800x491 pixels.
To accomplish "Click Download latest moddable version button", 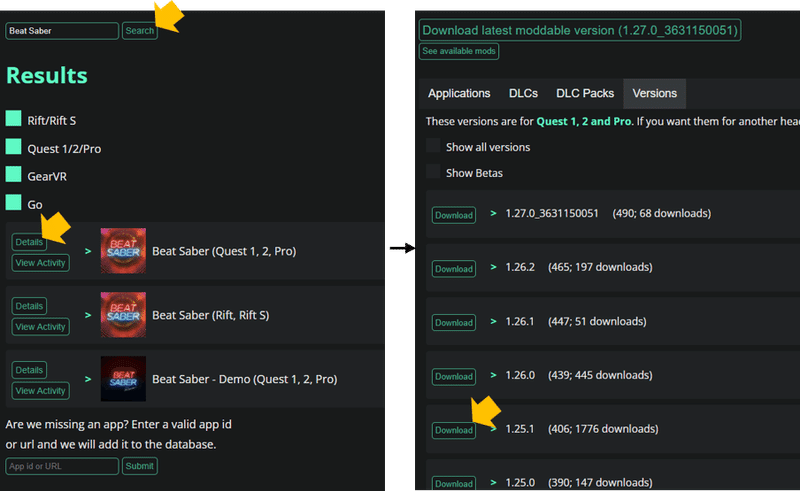I will click(x=580, y=30).
